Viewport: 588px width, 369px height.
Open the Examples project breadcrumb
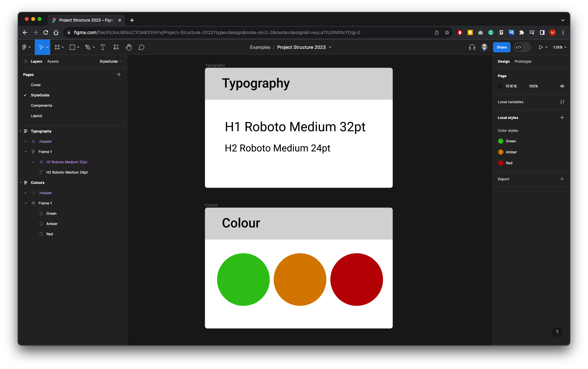pos(260,47)
